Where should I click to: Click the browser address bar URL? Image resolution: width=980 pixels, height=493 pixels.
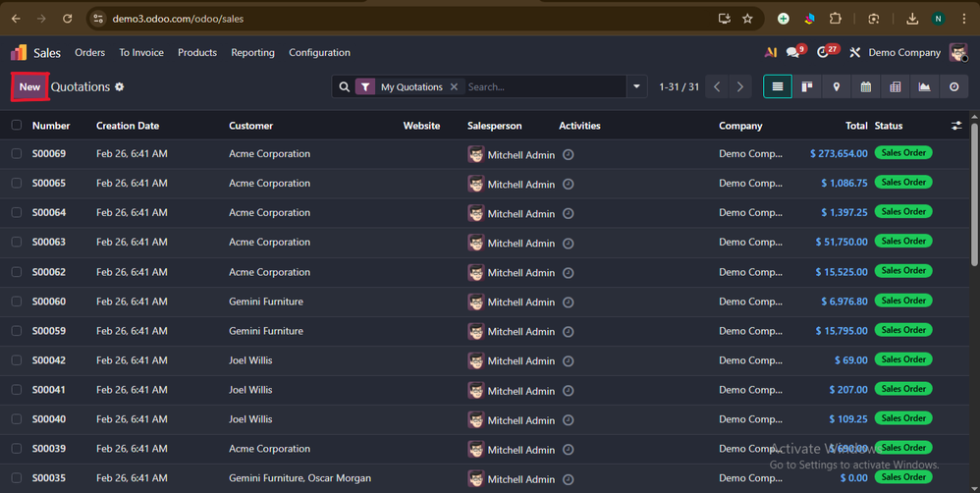[x=178, y=19]
